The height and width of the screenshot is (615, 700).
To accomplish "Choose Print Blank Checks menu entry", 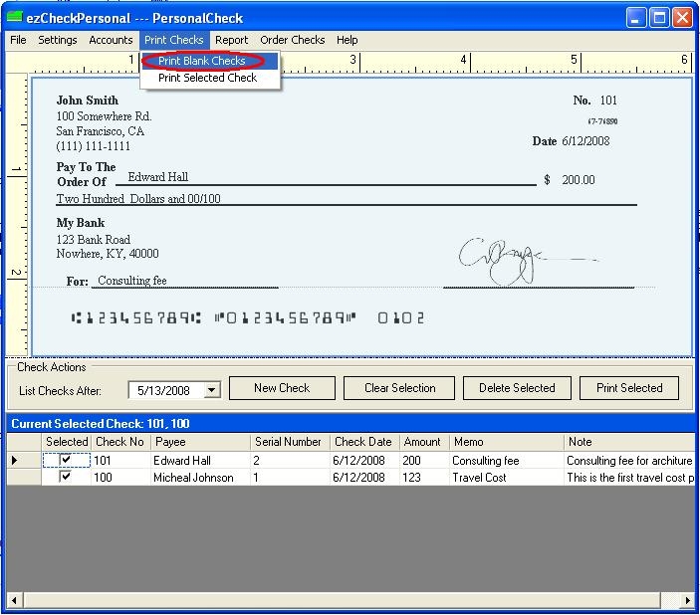I will click(x=201, y=61).
